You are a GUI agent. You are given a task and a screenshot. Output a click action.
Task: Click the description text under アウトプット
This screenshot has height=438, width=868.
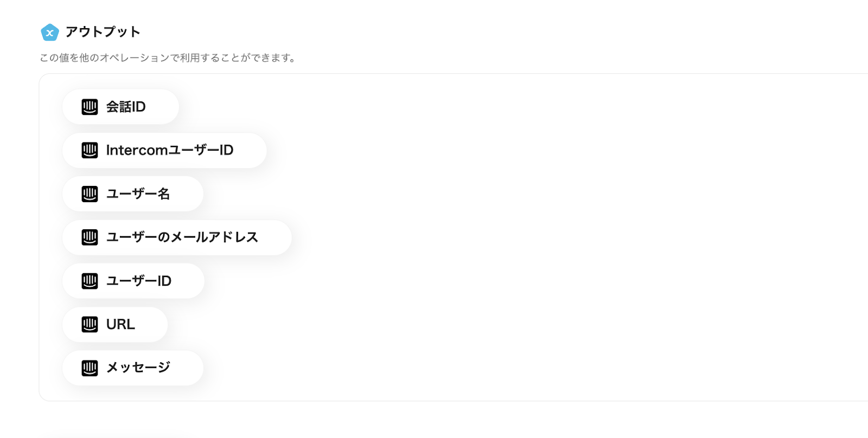[168, 57]
